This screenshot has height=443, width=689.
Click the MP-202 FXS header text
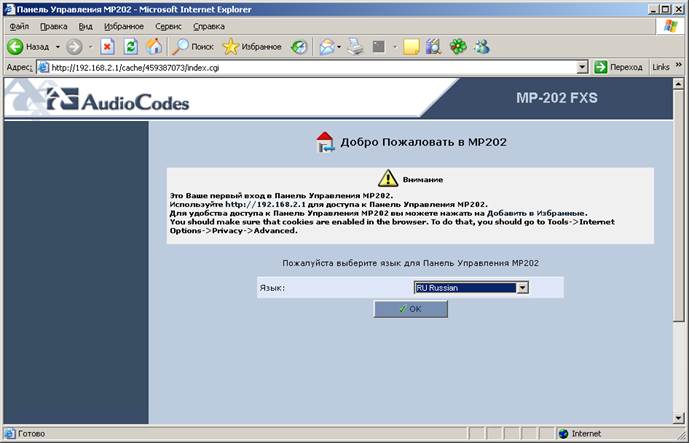pos(557,98)
